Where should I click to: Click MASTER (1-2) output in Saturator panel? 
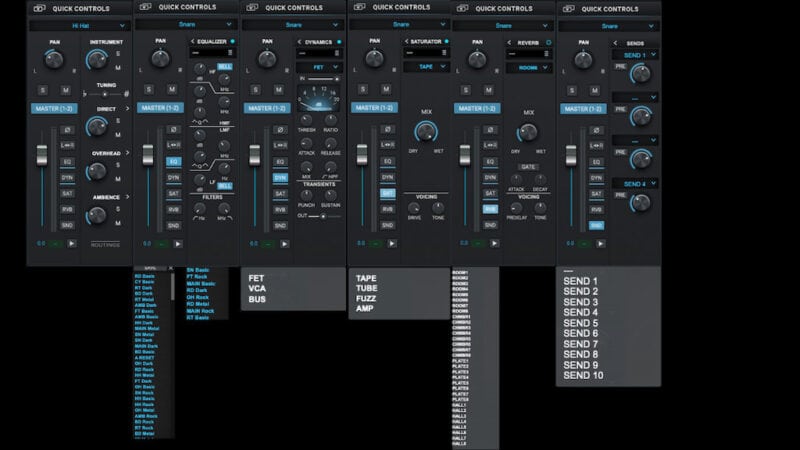(374, 108)
